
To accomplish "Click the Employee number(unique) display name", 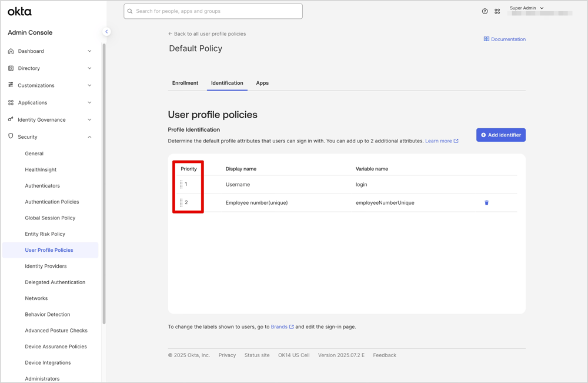I will click(256, 202).
